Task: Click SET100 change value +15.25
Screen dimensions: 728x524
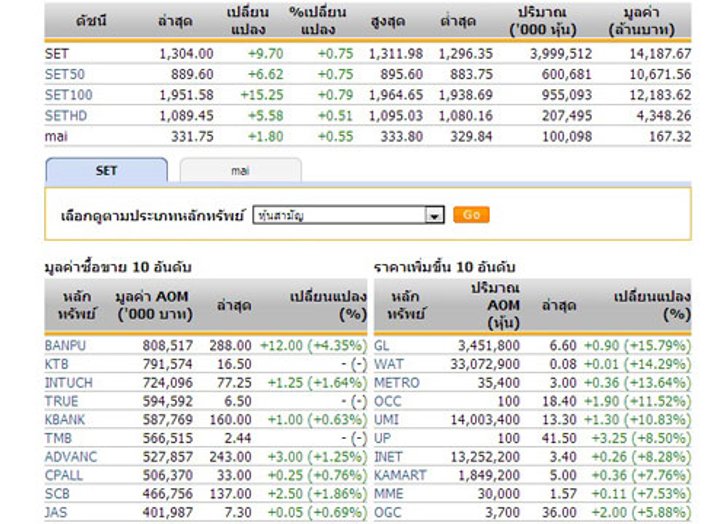Action: click(x=262, y=95)
